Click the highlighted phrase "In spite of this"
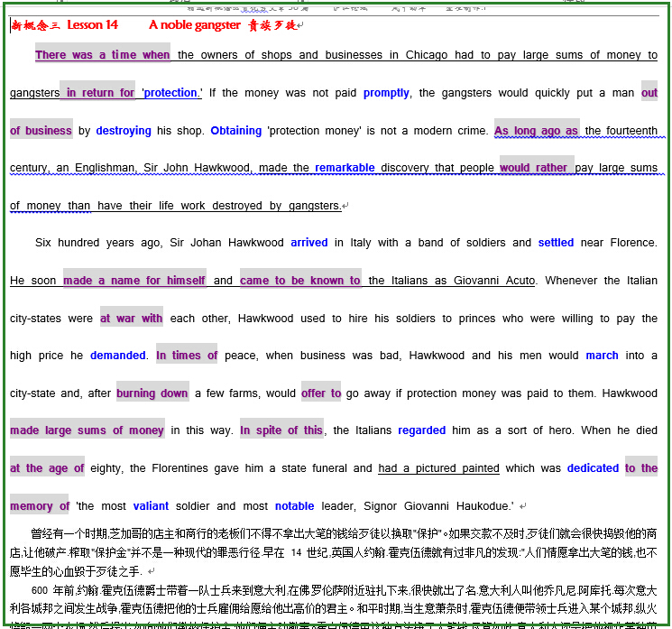672x629 pixels. (x=281, y=430)
